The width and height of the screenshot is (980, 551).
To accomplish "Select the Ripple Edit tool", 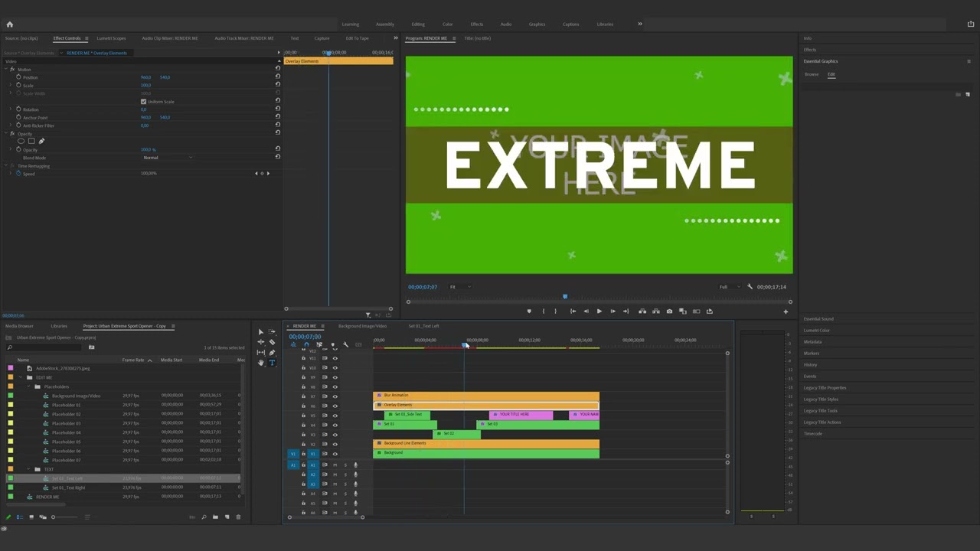I will tap(261, 342).
